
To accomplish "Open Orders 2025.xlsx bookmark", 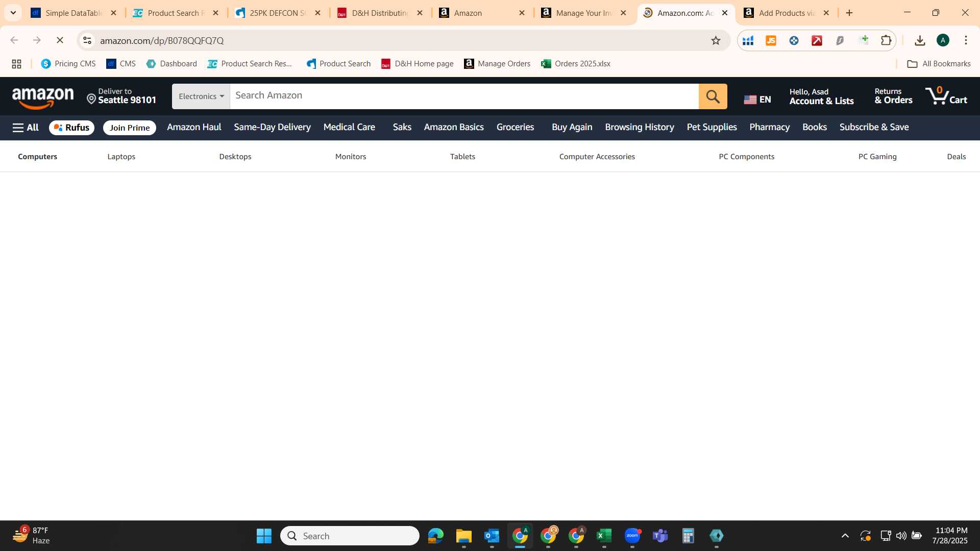I will pyautogui.click(x=576, y=64).
